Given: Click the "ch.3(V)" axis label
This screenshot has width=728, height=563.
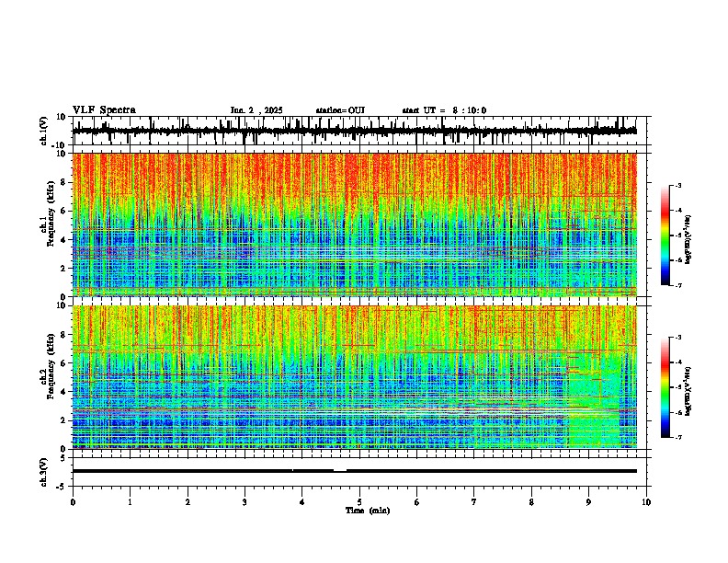Looking at the screenshot, I should [x=44, y=472].
